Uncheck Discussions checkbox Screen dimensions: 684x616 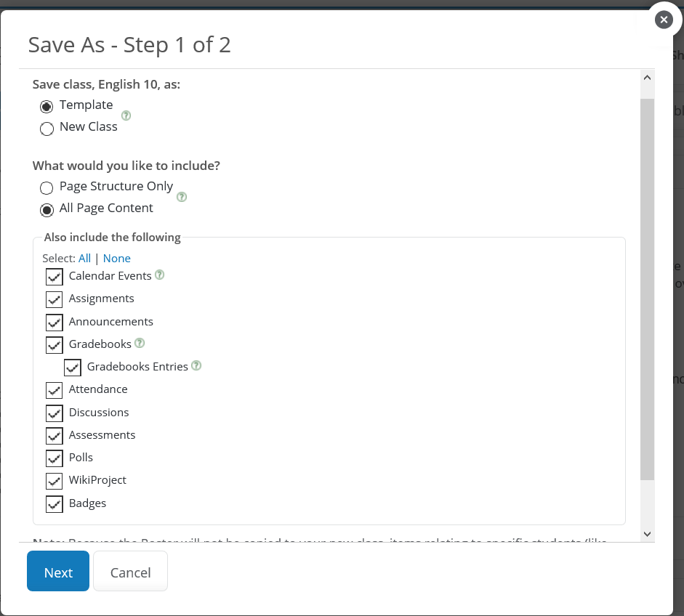[x=54, y=413]
